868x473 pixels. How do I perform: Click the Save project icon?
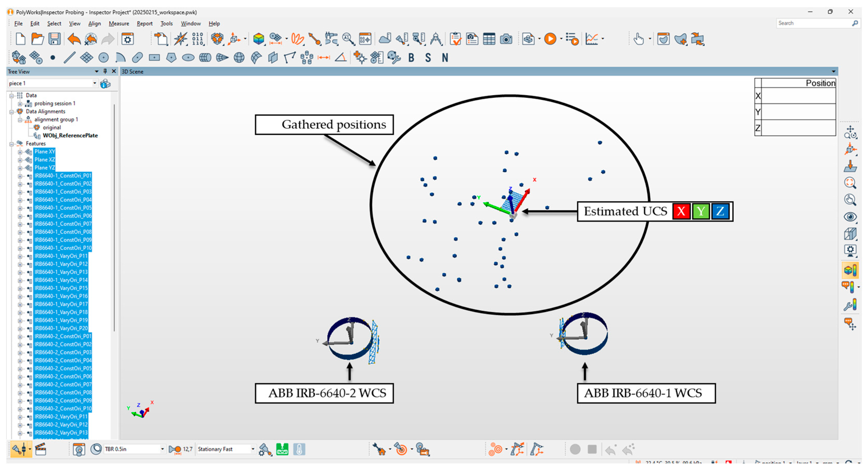coord(54,39)
